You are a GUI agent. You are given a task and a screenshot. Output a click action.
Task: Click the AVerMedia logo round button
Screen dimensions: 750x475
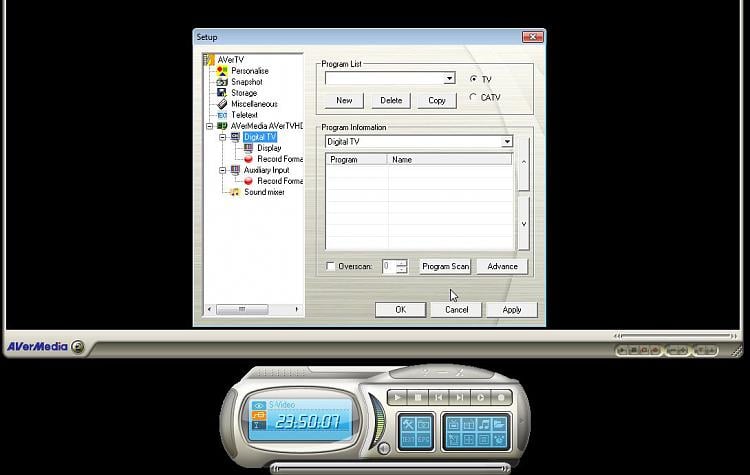coord(77,346)
